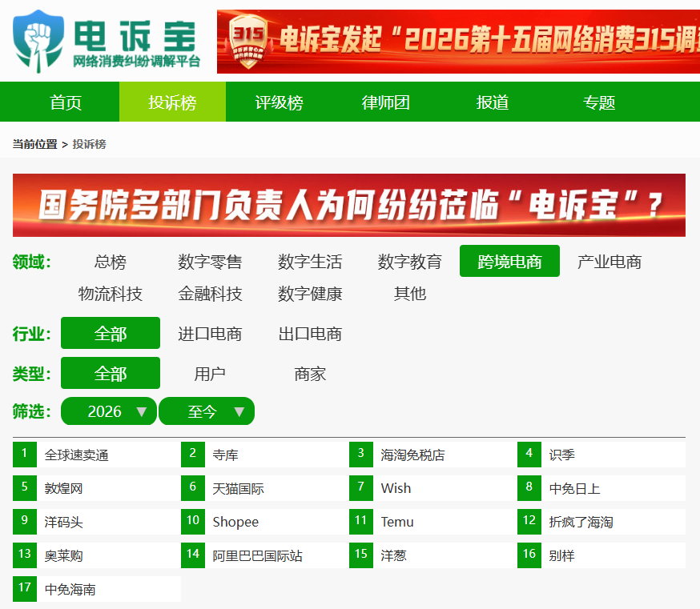Expand the 至今 period dropdown
The width and height of the screenshot is (700, 609).
207,411
